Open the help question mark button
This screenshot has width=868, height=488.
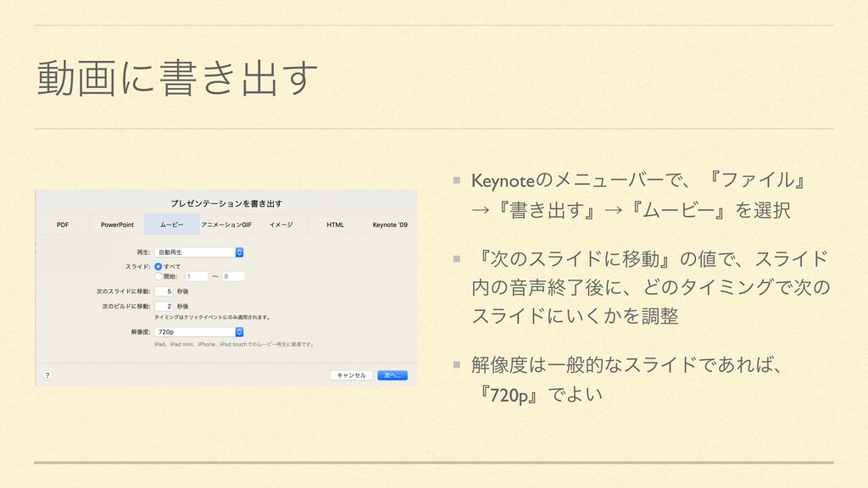click(x=47, y=375)
